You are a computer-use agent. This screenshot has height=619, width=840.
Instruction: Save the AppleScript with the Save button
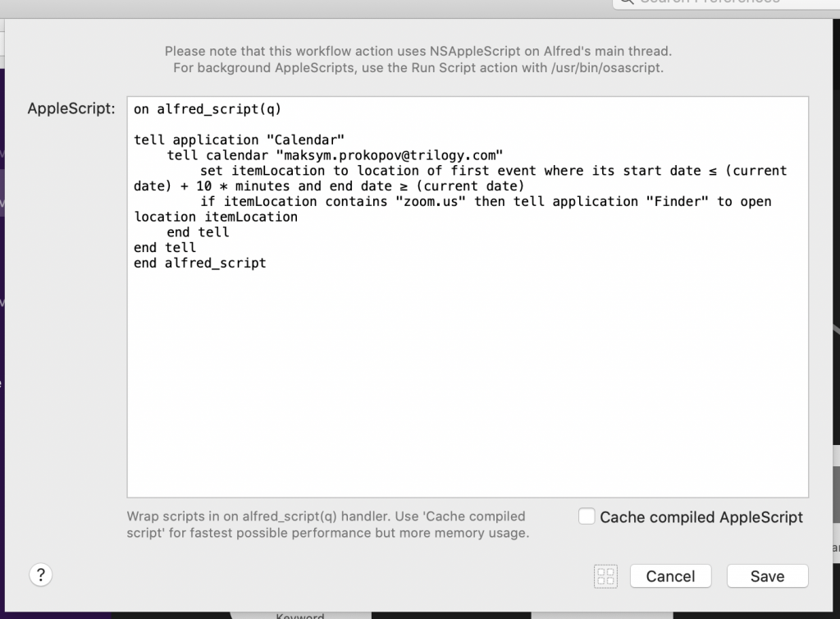pyautogui.click(x=767, y=576)
